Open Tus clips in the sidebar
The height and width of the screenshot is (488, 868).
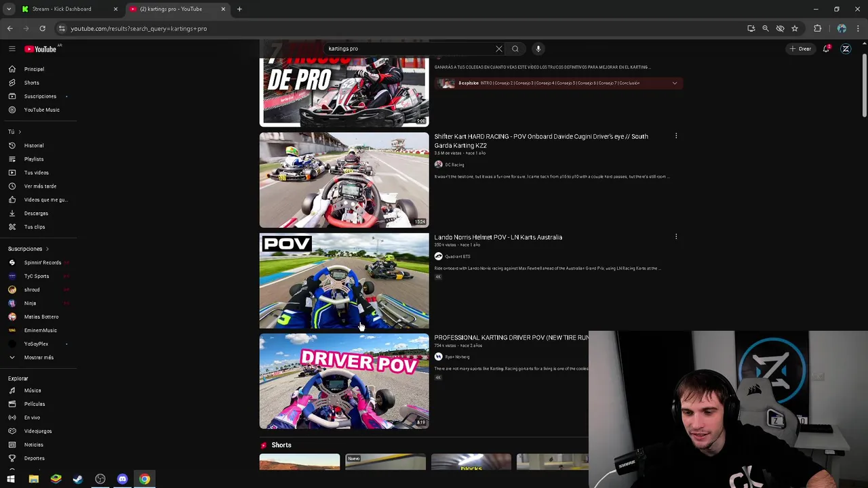click(x=34, y=227)
